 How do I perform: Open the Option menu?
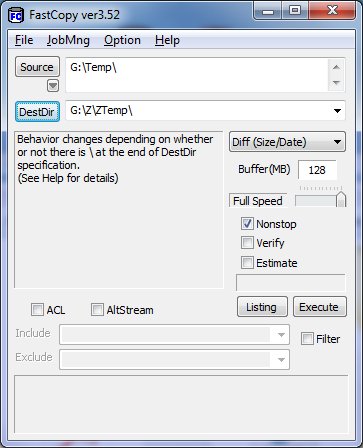point(122,40)
